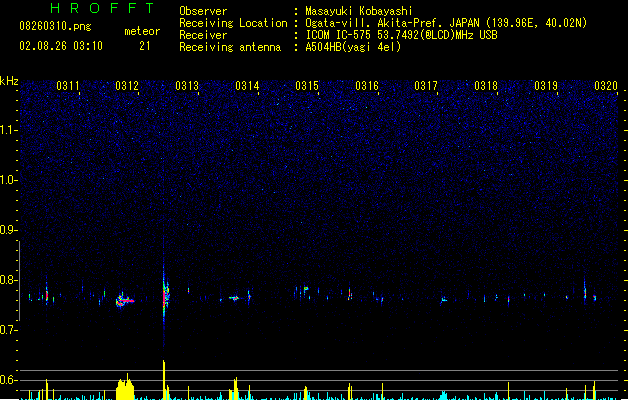Screen dimensions: 629x400
Task: Click the 0313 time marker
Action: coord(187,86)
